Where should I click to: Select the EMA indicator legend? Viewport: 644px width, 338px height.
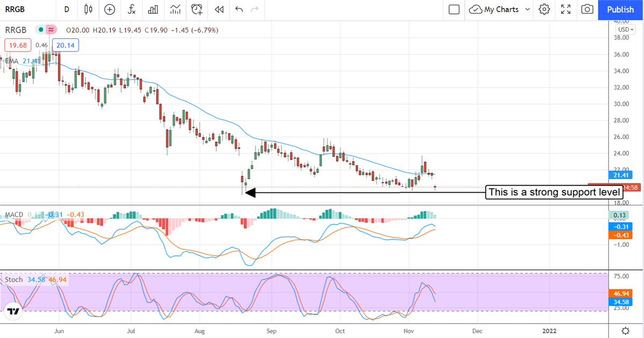12,61
